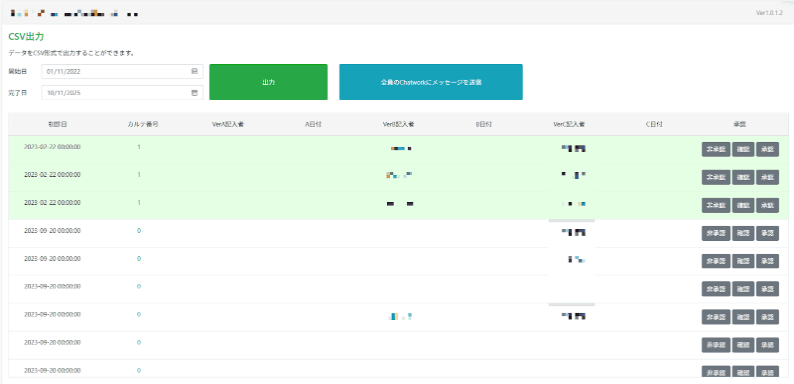Click the 開始日 date field showing 01/11/2022
This screenshot has height=384, width=794.
coord(122,71)
